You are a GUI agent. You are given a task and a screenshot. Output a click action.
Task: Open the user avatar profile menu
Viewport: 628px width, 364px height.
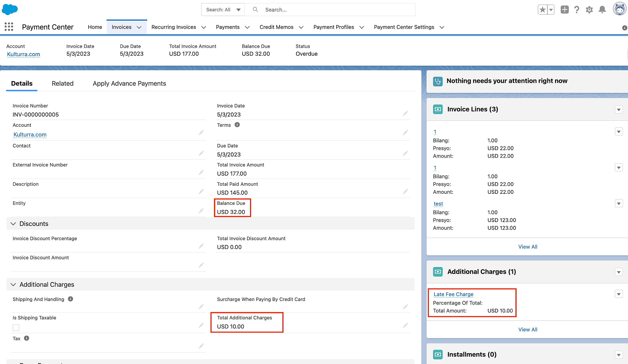pos(619,9)
